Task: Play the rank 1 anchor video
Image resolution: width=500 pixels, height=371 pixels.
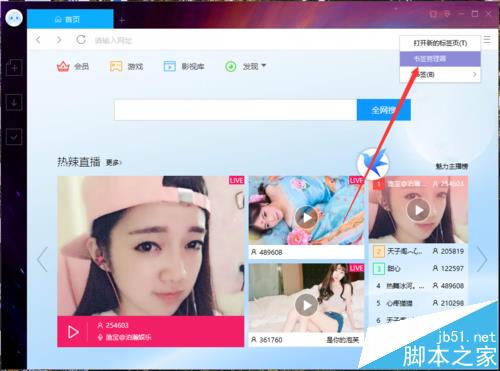Action: coord(418,210)
